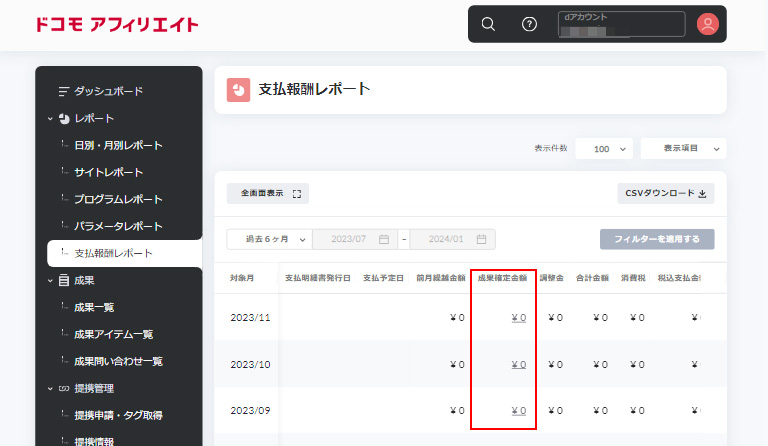Click the payment report pie chart icon

(238, 90)
